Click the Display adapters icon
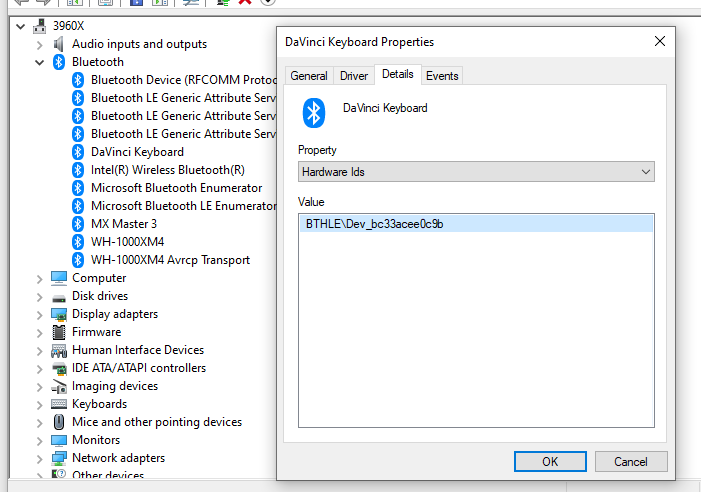The width and height of the screenshot is (701, 492). tap(59, 315)
